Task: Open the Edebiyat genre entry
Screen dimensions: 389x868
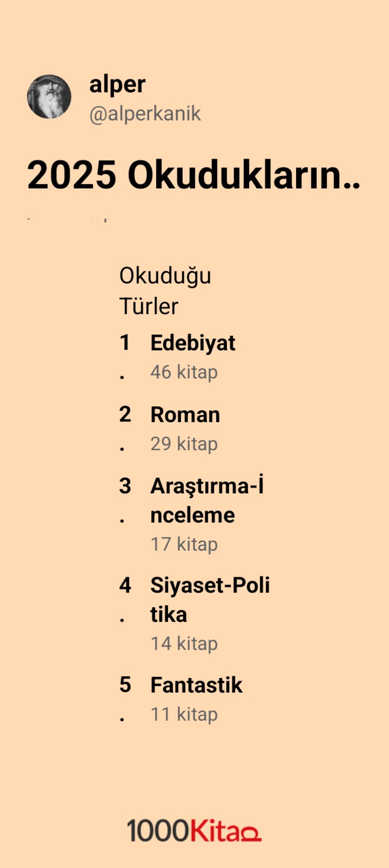Action: coord(193,343)
